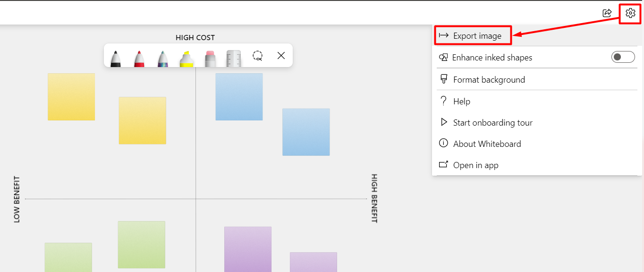Select the eraser tool

210,58
